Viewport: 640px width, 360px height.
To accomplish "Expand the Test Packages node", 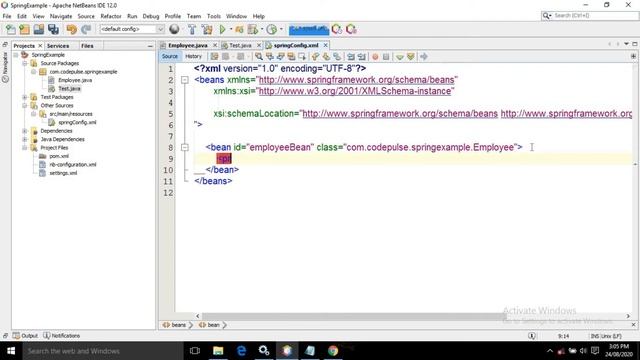I will click(25, 97).
